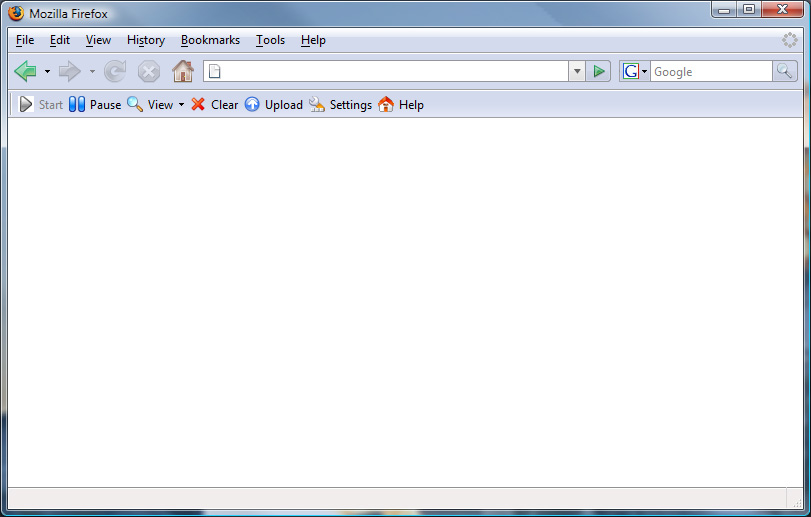Click the grey forward arrow button

(70, 71)
